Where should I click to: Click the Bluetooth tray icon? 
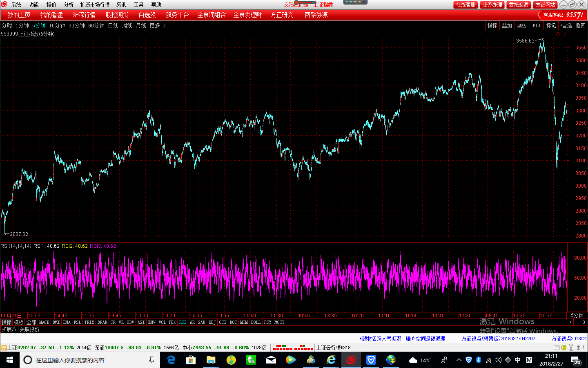coord(478,360)
